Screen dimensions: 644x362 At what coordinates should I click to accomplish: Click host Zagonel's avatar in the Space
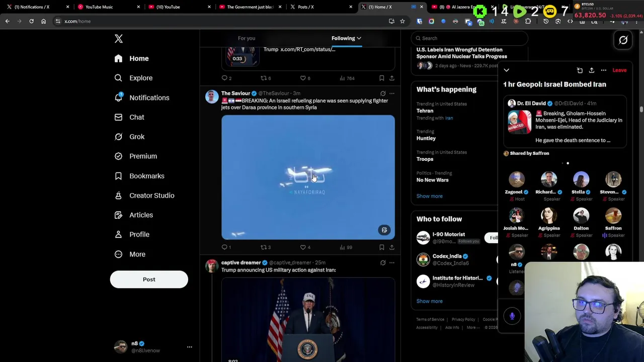tap(517, 180)
